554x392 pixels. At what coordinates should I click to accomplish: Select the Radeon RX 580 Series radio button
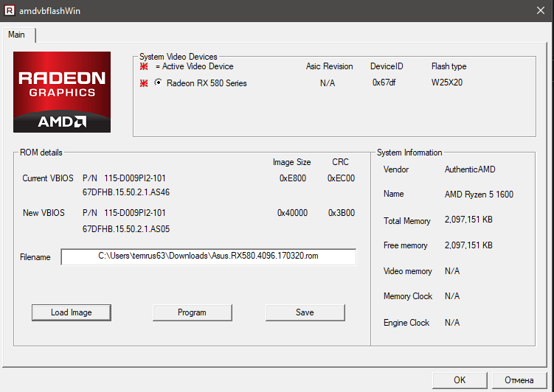click(x=159, y=83)
